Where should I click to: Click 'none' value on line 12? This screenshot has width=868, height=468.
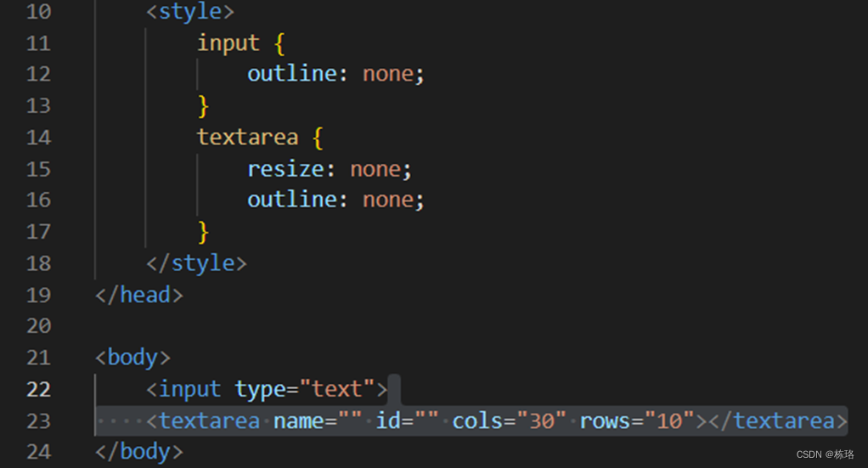pos(388,74)
